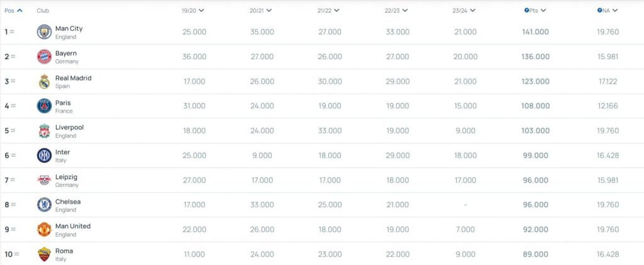This screenshot has height=265, width=644.
Task: Select the Club column header
Action: pyautogui.click(x=43, y=11)
